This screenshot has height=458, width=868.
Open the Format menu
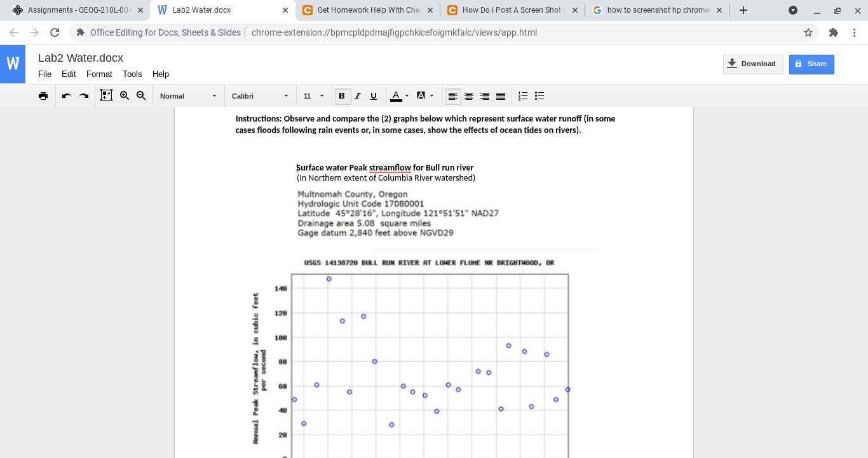pos(99,74)
